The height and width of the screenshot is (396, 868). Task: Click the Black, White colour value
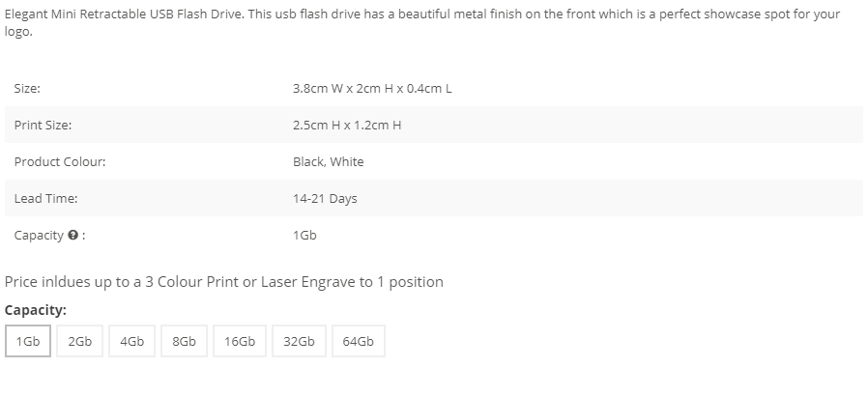click(x=329, y=161)
